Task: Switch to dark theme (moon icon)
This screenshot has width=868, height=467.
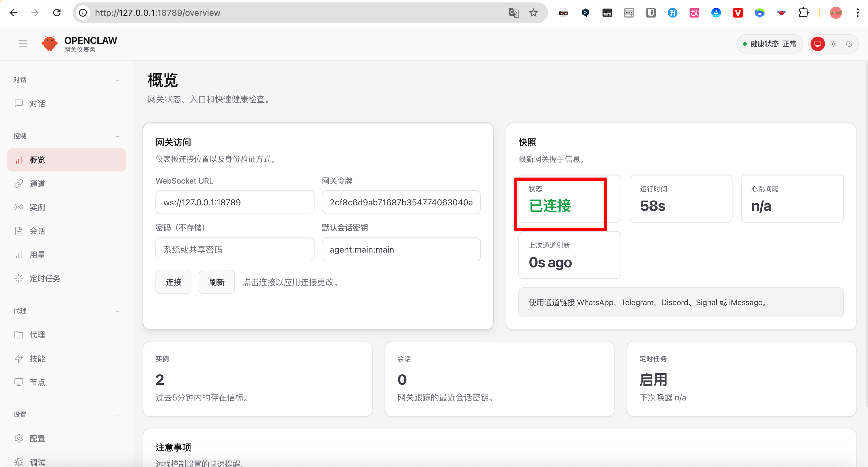Action: [x=849, y=44]
